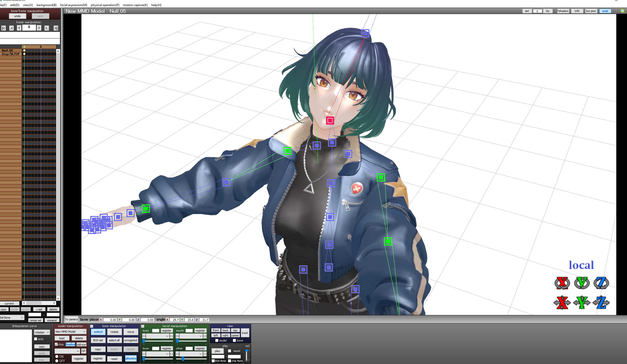Click the yellow magnifier icon in the top right
The image size is (627, 364).
(x=622, y=11)
